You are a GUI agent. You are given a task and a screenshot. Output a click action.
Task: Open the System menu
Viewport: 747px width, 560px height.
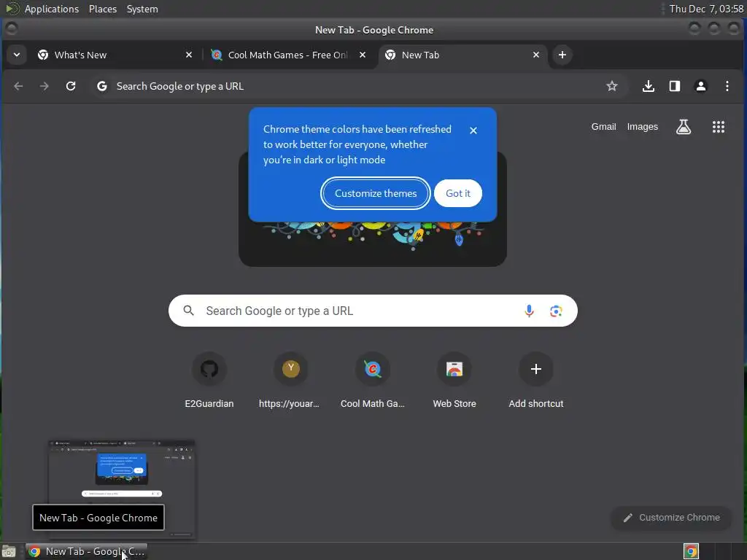142,9
